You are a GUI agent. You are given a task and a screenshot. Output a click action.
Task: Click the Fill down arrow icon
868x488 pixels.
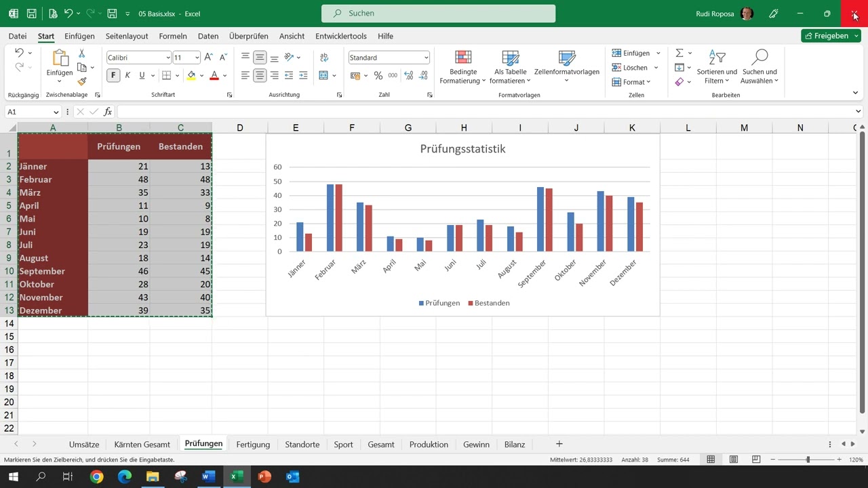(679, 67)
